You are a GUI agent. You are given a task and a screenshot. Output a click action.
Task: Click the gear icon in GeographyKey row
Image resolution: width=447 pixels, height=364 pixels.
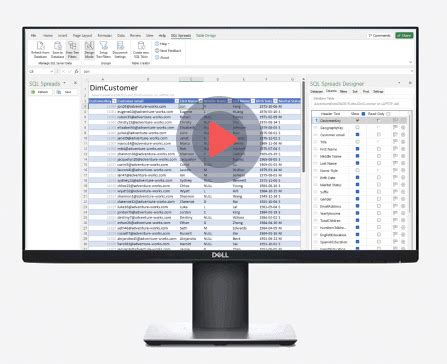pos(403,128)
